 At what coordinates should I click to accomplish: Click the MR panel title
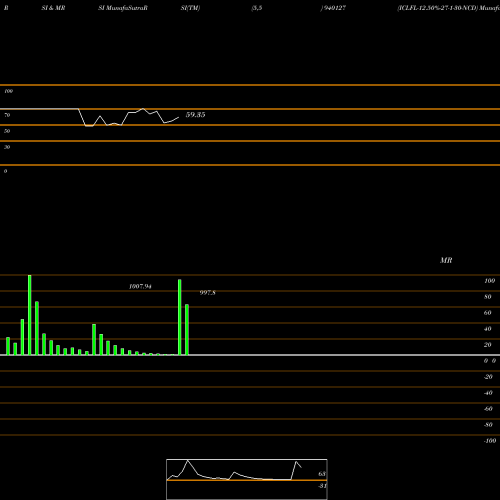pyautogui.click(x=446, y=260)
